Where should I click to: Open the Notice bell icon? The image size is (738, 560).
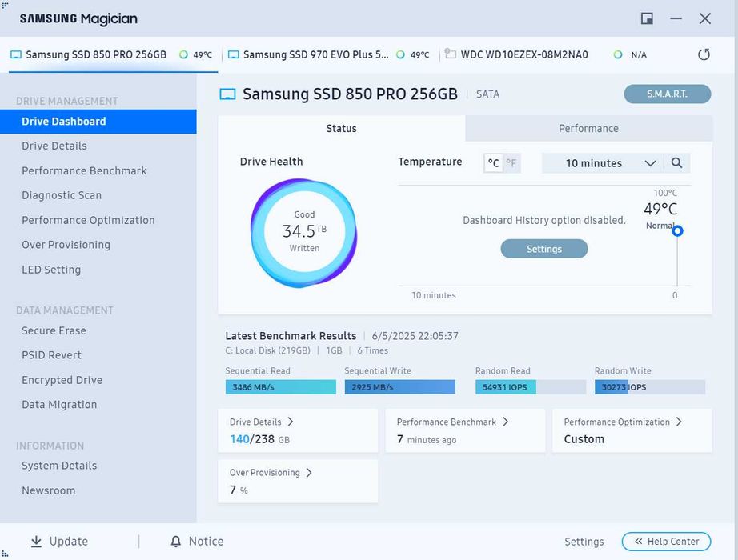click(175, 541)
